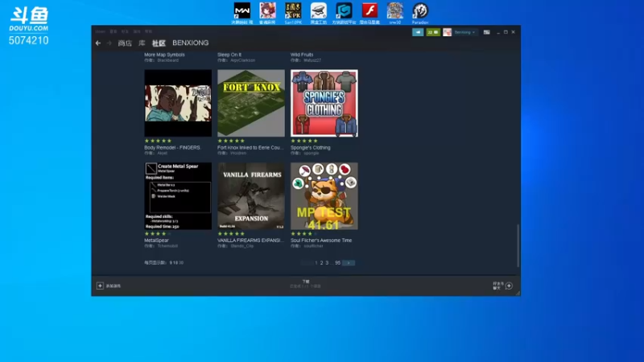Open the Create Metal Spear thumbnail
644x362 pixels.
pos(178,195)
